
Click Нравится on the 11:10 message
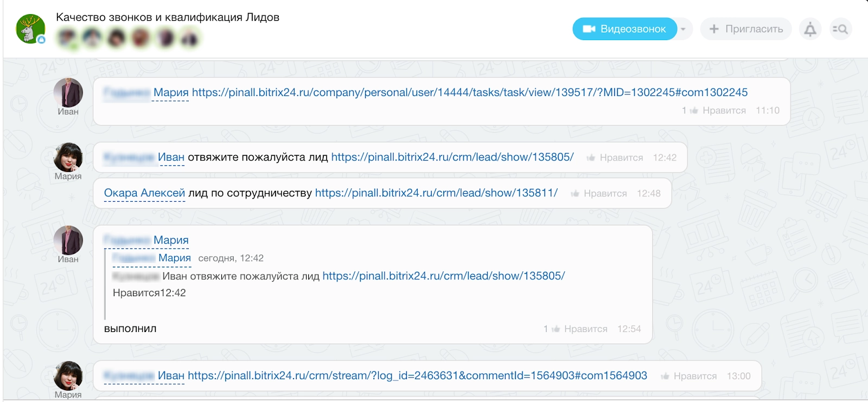click(x=724, y=111)
